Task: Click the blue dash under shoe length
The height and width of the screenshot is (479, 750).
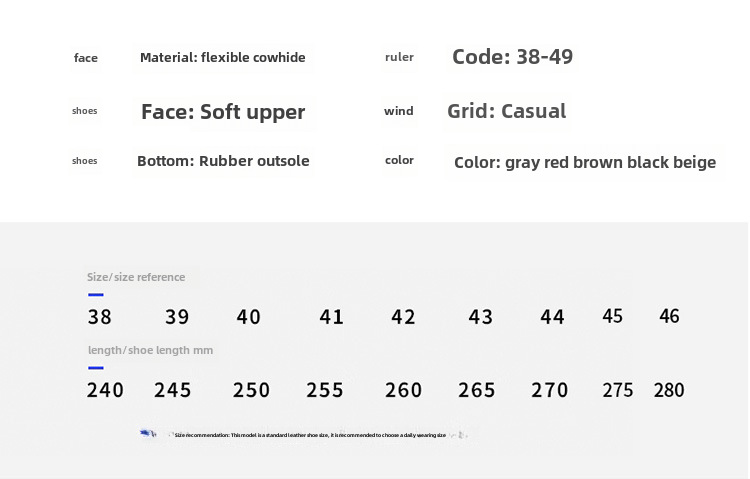Action: pos(96,368)
